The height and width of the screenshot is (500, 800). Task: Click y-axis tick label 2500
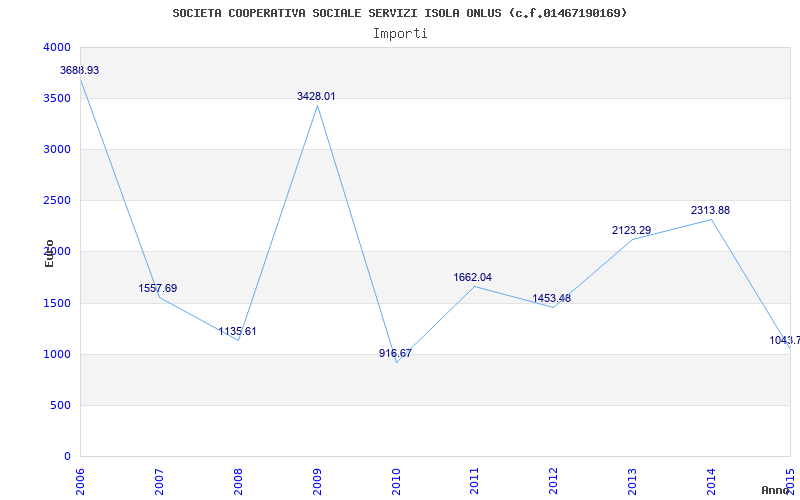click(57, 201)
